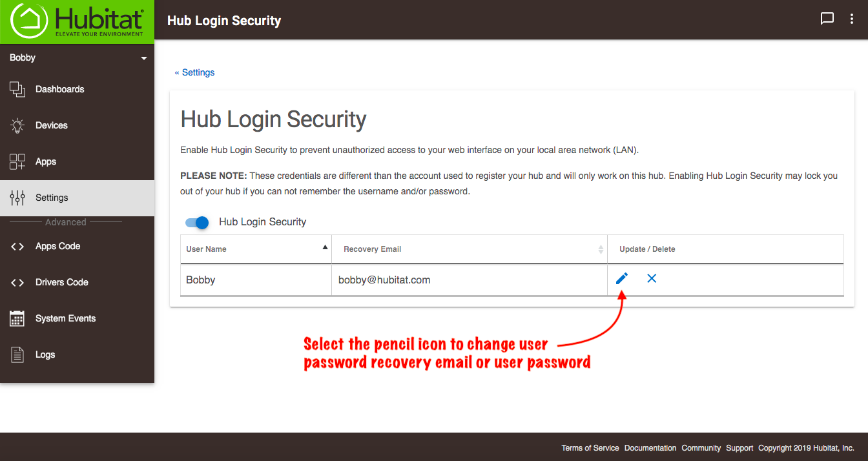Click the Drivers Code angle-brackets icon
This screenshot has width=868, height=461.
point(17,282)
